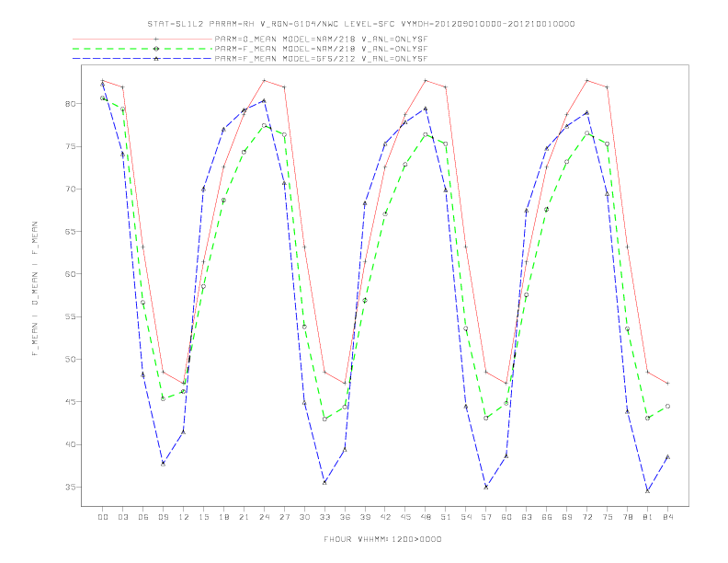Click the x-axis tick label 00

click(x=103, y=517)
